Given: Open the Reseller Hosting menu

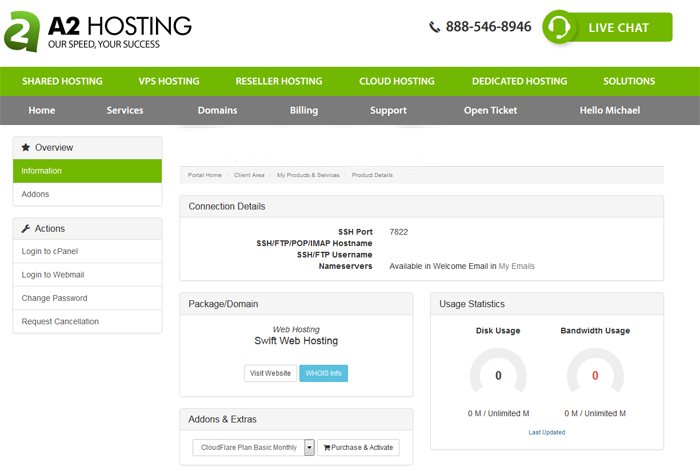Looking at the screenshot, I should click(x=279, y=81).
